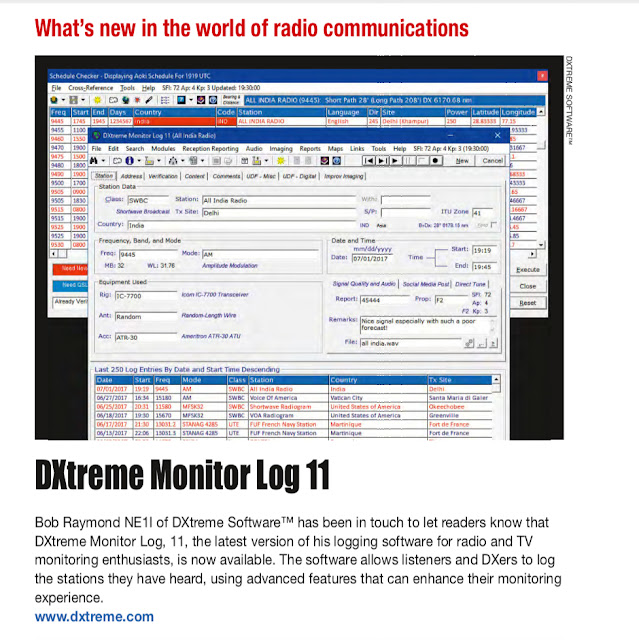
Task: Click the rightmost small button beside File field
Action: [493, 343]
